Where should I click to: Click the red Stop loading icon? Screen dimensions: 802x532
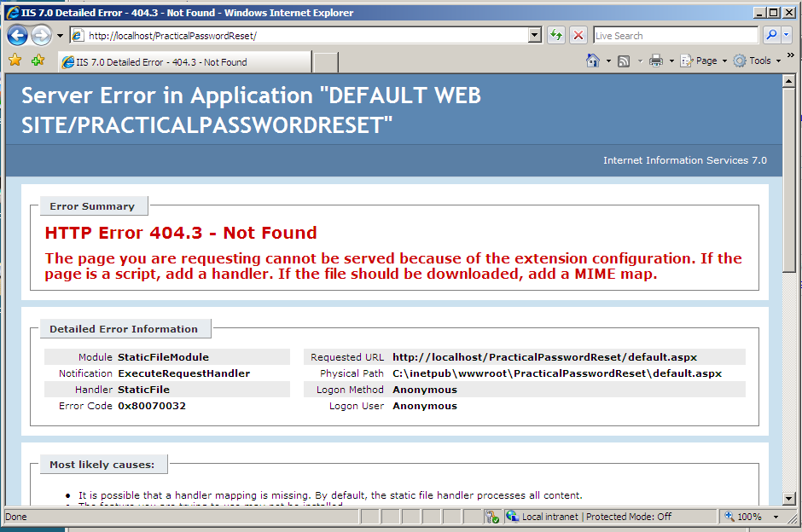(578, 35)
